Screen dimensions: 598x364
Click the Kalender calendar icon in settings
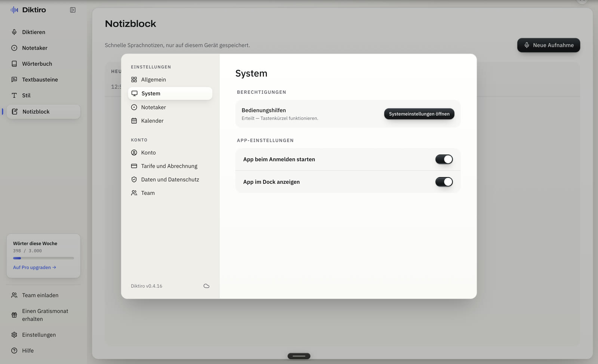point(134,121)
